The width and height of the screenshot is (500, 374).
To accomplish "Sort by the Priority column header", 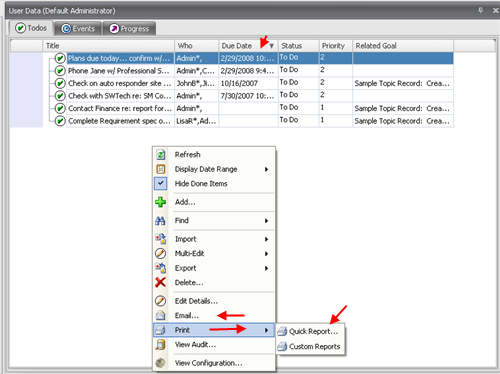I will click(x=336, y=46).
